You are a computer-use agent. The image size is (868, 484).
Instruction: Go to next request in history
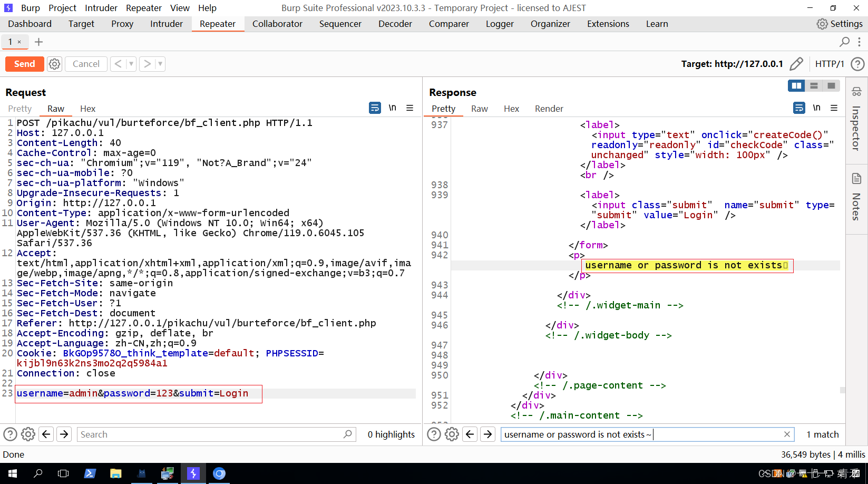click(x=148, y=64)
